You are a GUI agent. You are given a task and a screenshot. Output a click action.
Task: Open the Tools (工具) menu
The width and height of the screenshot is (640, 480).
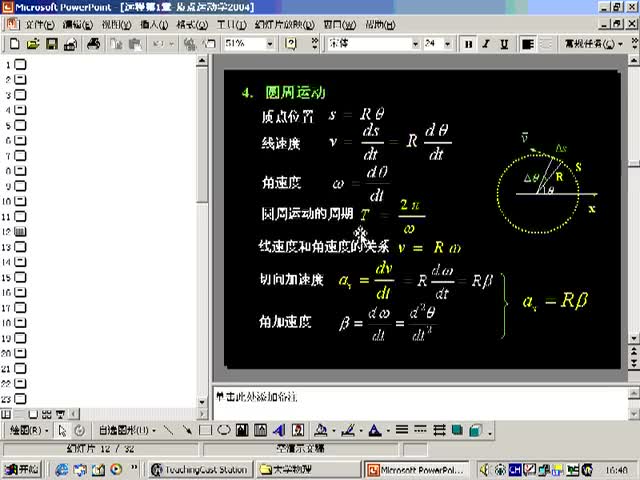tap(231, 25)
